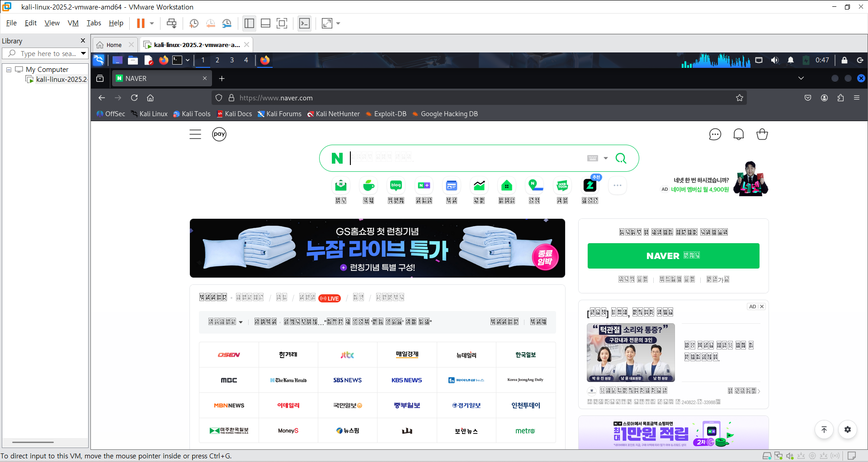Open file manager in Kali panel

point(133,60)
